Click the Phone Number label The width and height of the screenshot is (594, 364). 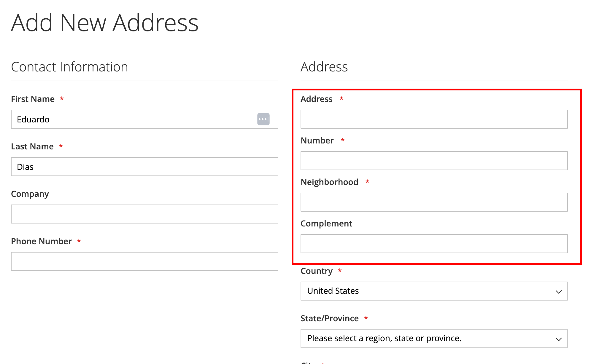pos(41,241)
